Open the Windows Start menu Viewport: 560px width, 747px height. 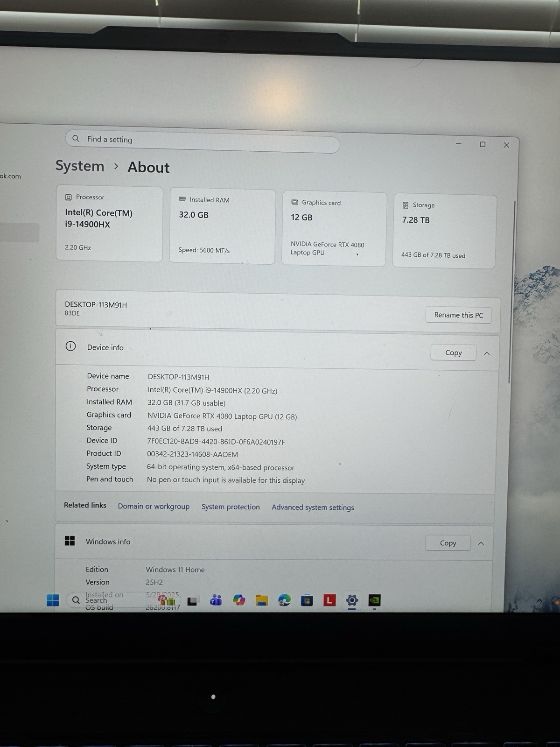point(53,600)
